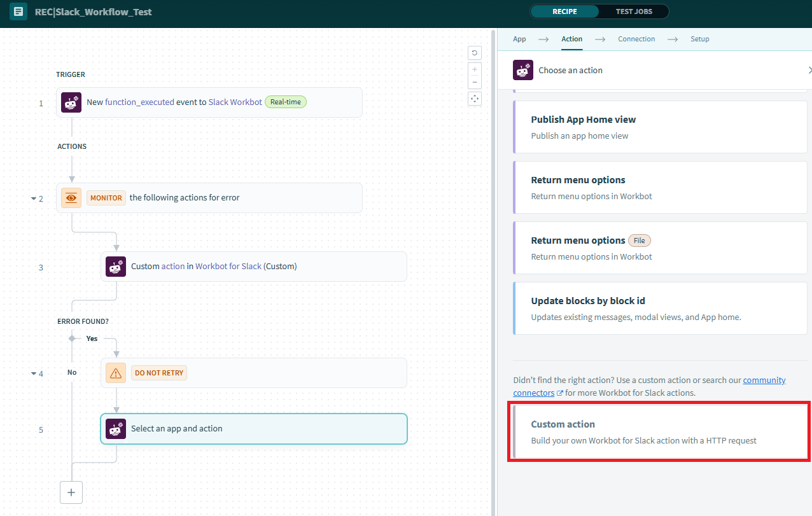Go to the Action step in breadcrumb
Image resolution: width=812 pixels, height=516 pixels.
coord(571,39)
